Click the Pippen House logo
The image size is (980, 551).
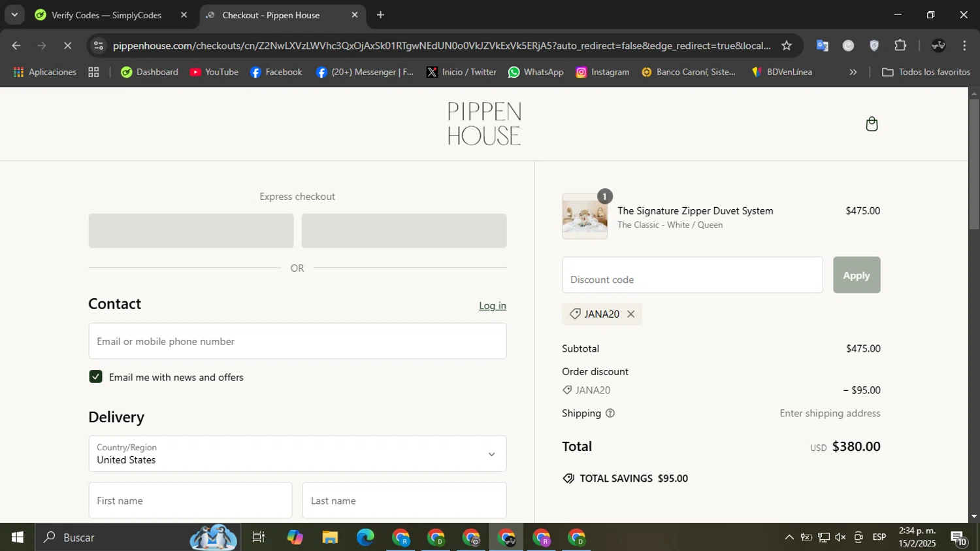click(x=484, y=124)
